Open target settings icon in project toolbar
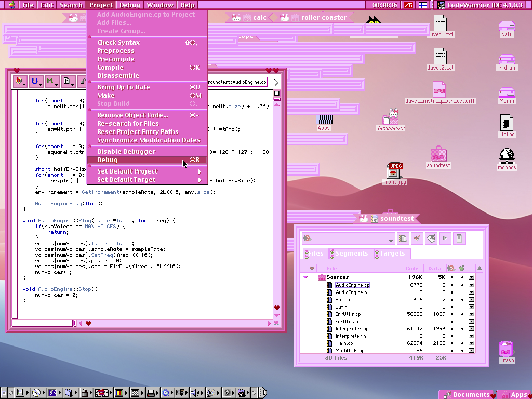 [403, 238]
